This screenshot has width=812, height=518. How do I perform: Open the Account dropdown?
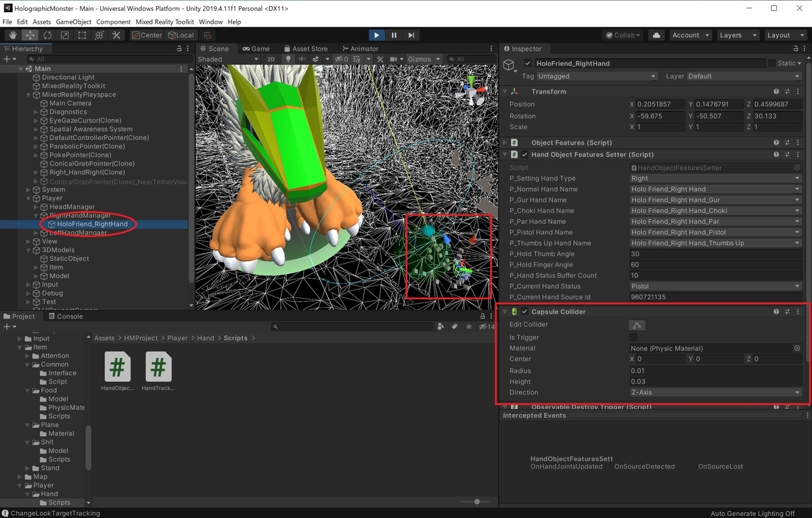(x=690, y=35)
